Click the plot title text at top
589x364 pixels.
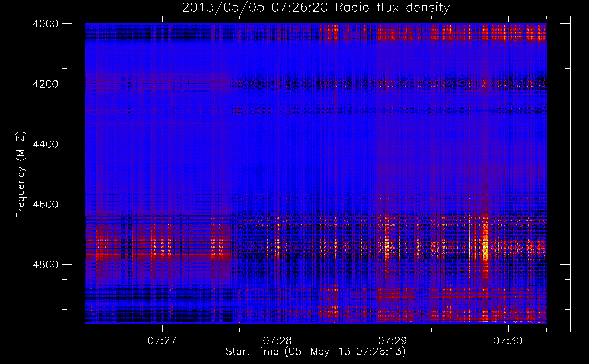coord(316,7)
